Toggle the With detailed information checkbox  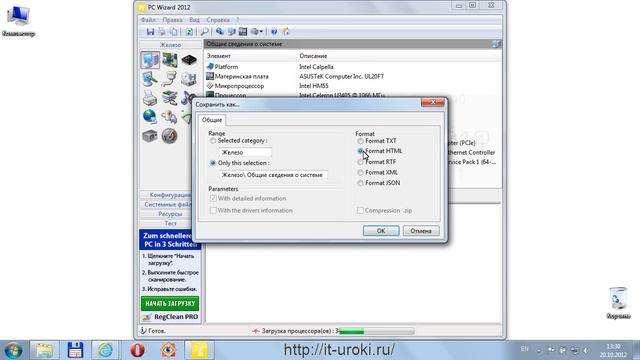click(213, 198)
